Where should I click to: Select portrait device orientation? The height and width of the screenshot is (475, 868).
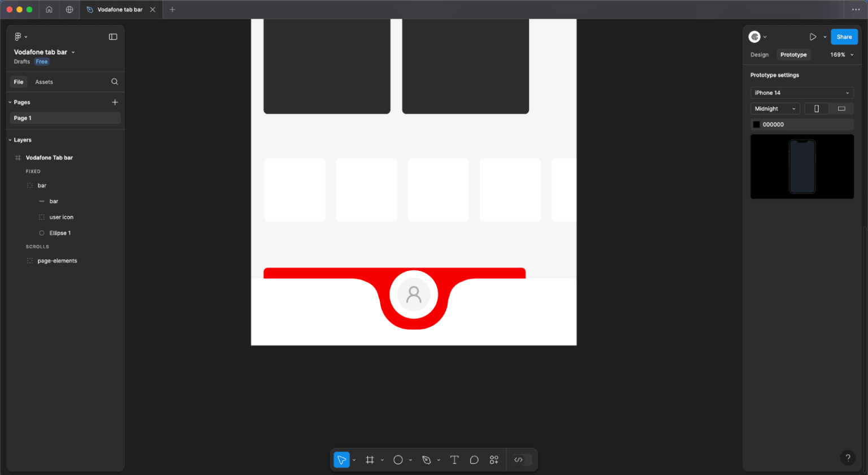click(816, 108)
